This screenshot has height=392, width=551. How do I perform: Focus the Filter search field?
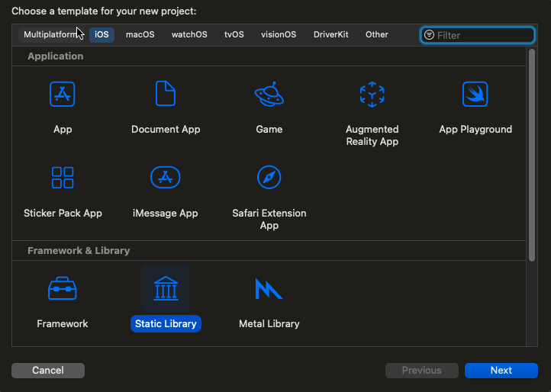[x=478, y=35]
